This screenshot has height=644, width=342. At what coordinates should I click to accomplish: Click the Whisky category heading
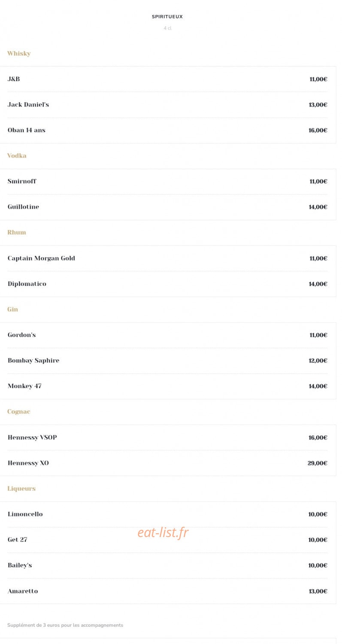click(x=19, y=54)
